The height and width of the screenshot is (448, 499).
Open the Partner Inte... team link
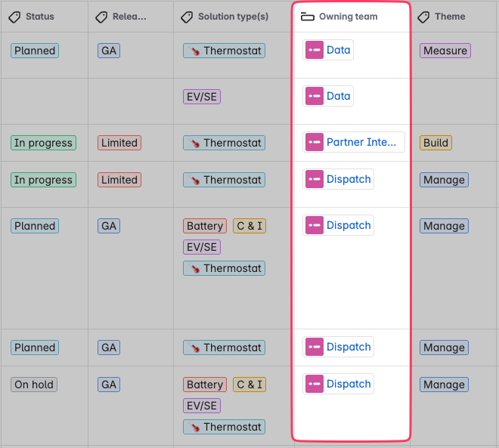pyautogui.click(x=361, y=142)
